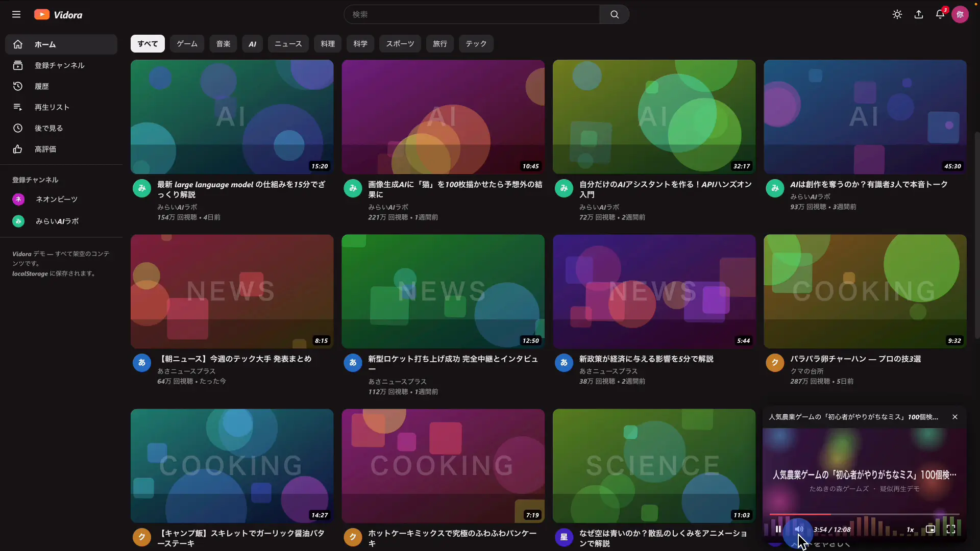Select the 旅行 filter chip
980x551 pixels.
coord(440,44)
